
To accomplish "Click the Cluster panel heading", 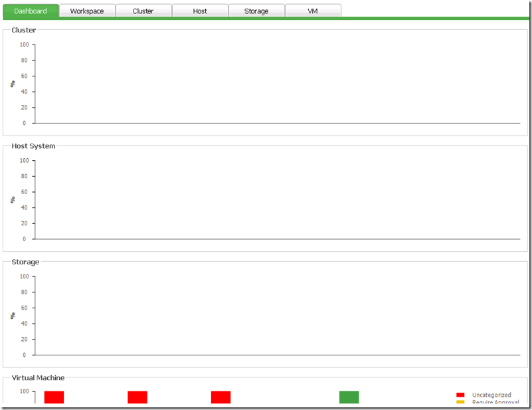I will [24, 30].
